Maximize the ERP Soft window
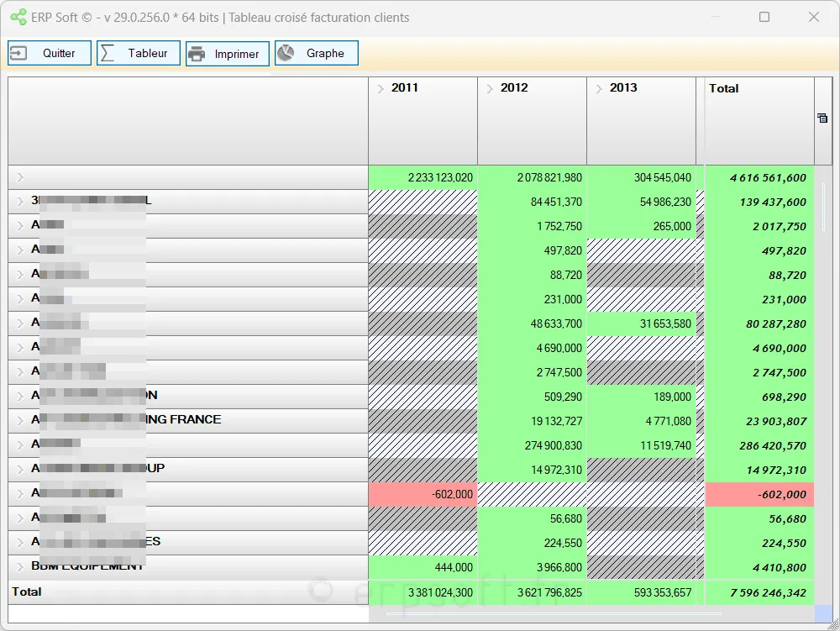Viewport: 840px width, 631px height. (764, 17)
